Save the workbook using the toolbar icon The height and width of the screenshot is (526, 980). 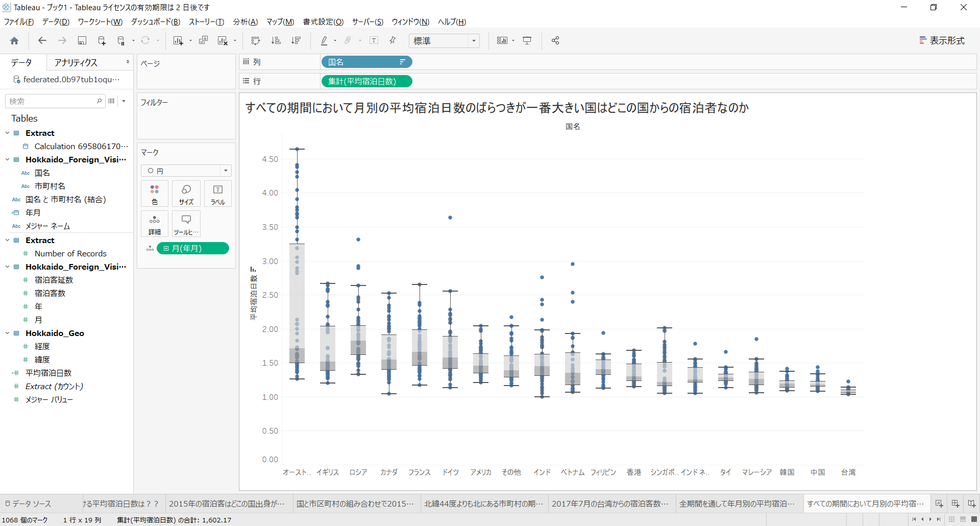click(82, 41)
